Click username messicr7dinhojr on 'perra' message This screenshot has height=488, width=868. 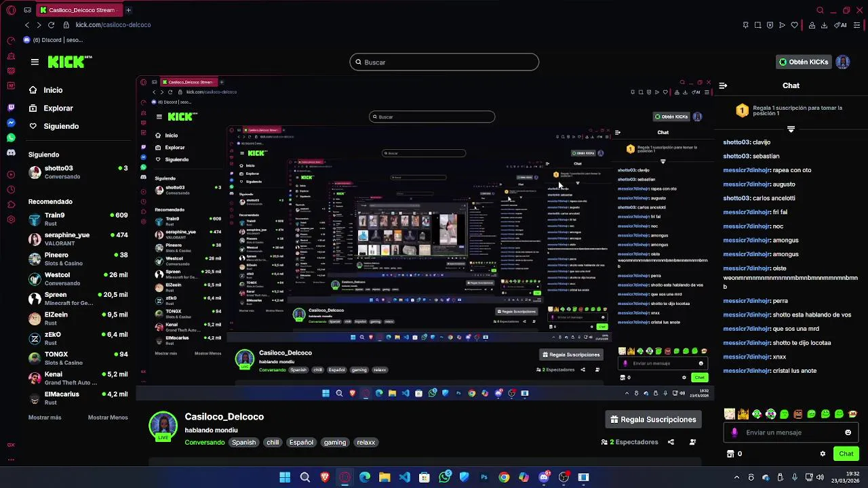coord(747,301)
